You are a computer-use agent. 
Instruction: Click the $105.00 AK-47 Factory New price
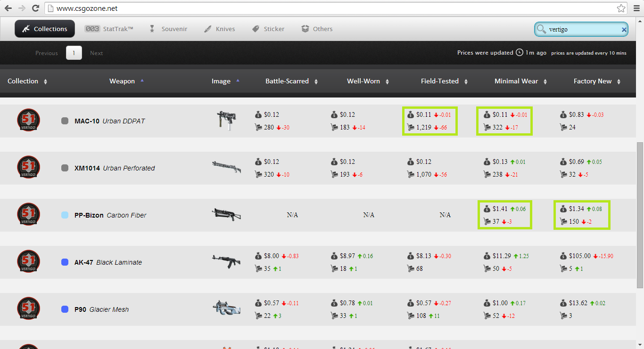point(579,256)
